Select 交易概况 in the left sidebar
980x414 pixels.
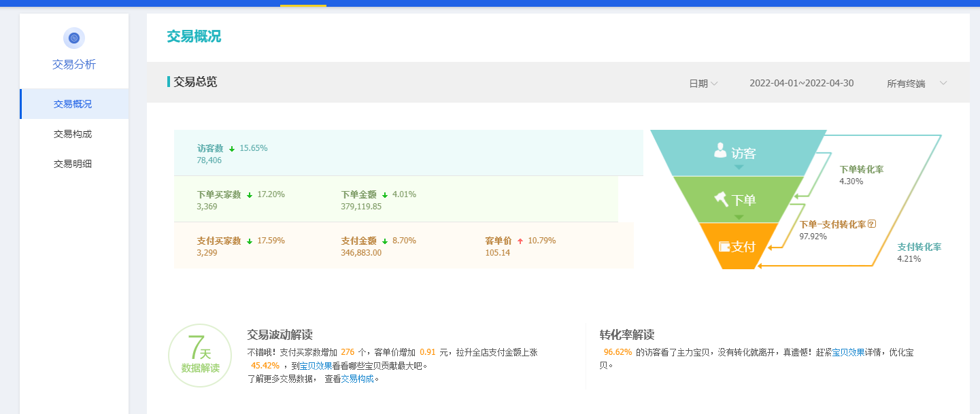73,104
